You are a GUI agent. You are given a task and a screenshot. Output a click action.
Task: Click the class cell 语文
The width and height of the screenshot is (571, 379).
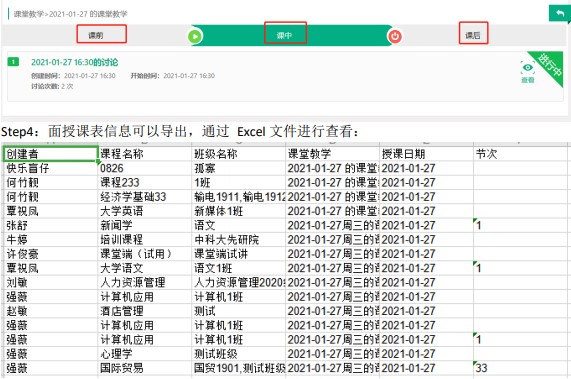239,225
